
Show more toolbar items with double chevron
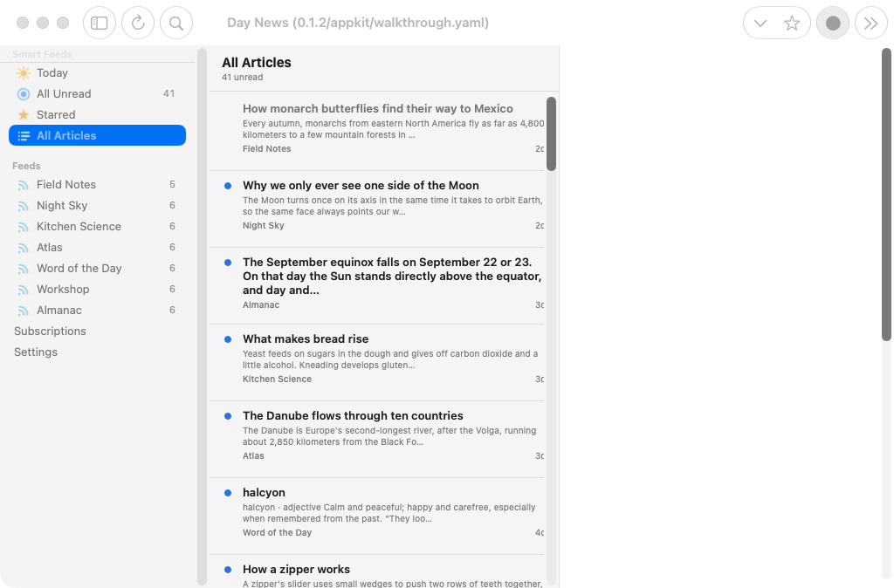[x=870, y=23]
